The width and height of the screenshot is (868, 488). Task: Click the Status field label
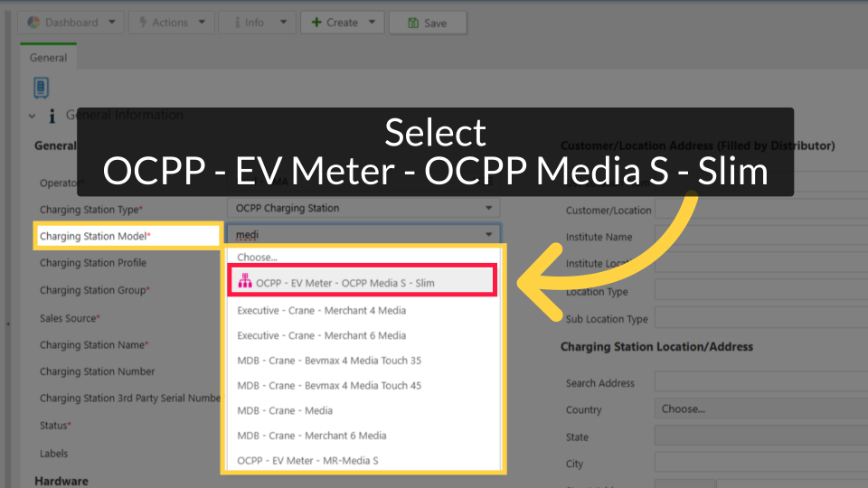pos(55,426)
